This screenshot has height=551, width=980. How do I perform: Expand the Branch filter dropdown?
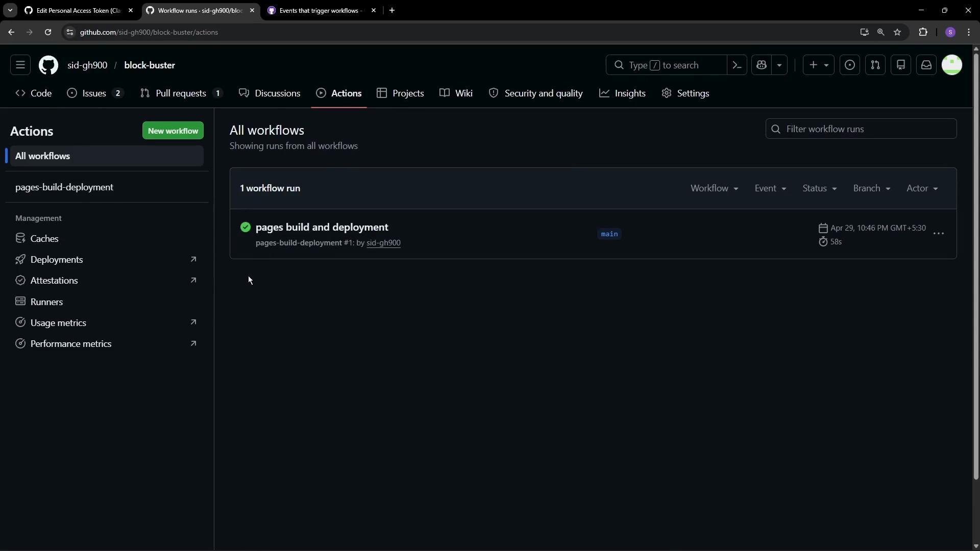coord(872,188)
